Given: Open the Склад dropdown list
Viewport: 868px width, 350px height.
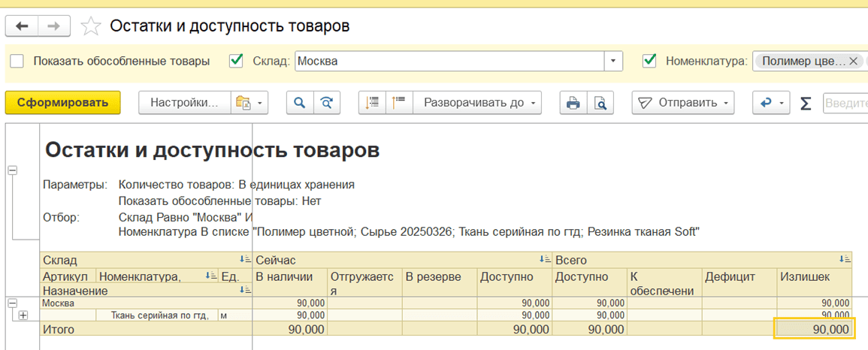Looking at the screenshot, I should coord(615,61).
